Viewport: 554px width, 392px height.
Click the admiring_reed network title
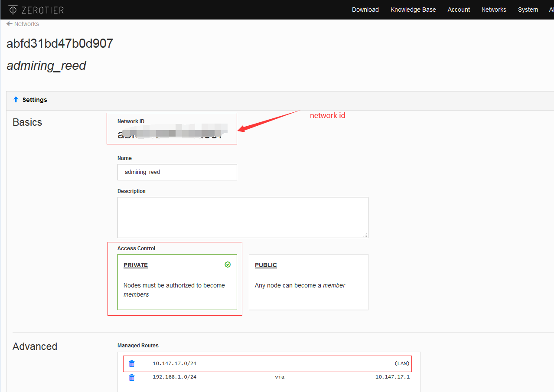[x=46, y=66]
